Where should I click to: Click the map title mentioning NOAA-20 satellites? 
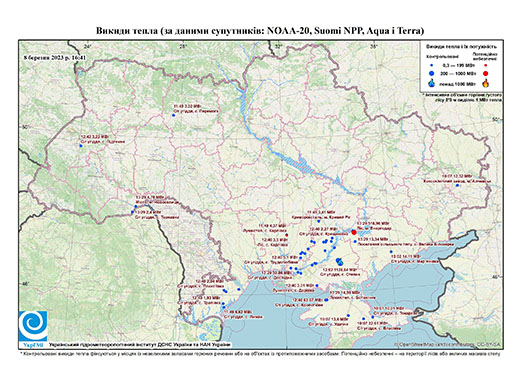tap(260, 31)
